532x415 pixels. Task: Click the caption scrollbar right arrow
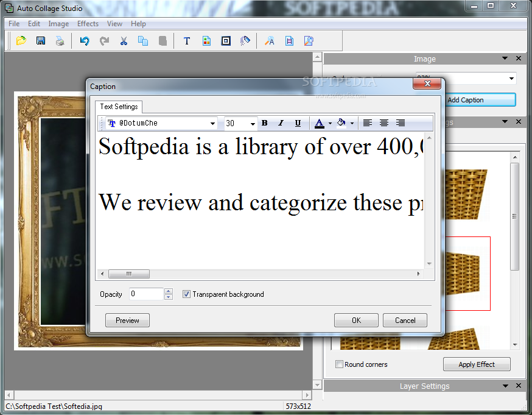tap(418, 274)
